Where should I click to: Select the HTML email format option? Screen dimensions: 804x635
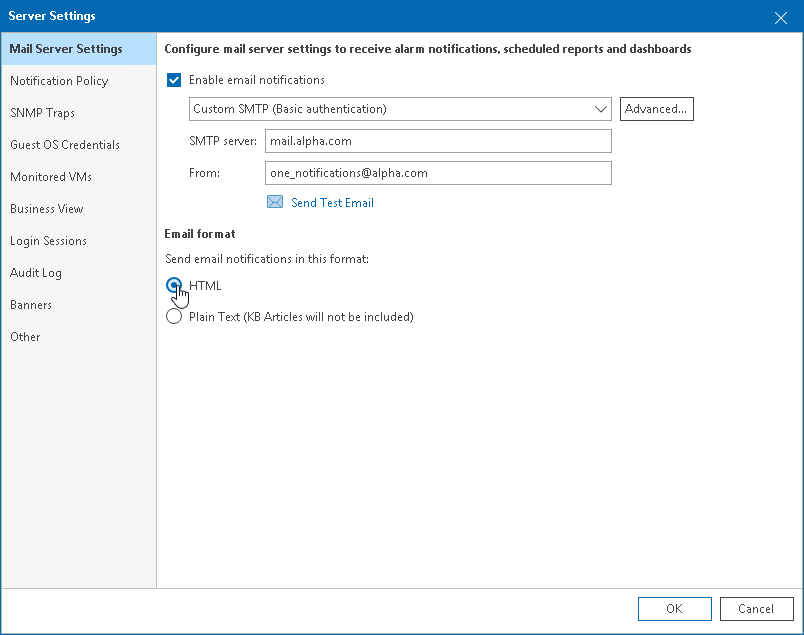point(174,286)
